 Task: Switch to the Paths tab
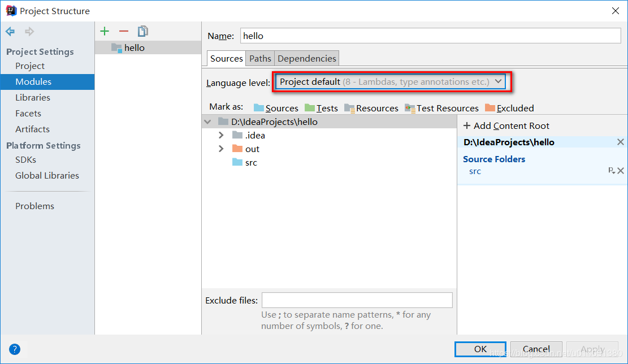(260, 58)
